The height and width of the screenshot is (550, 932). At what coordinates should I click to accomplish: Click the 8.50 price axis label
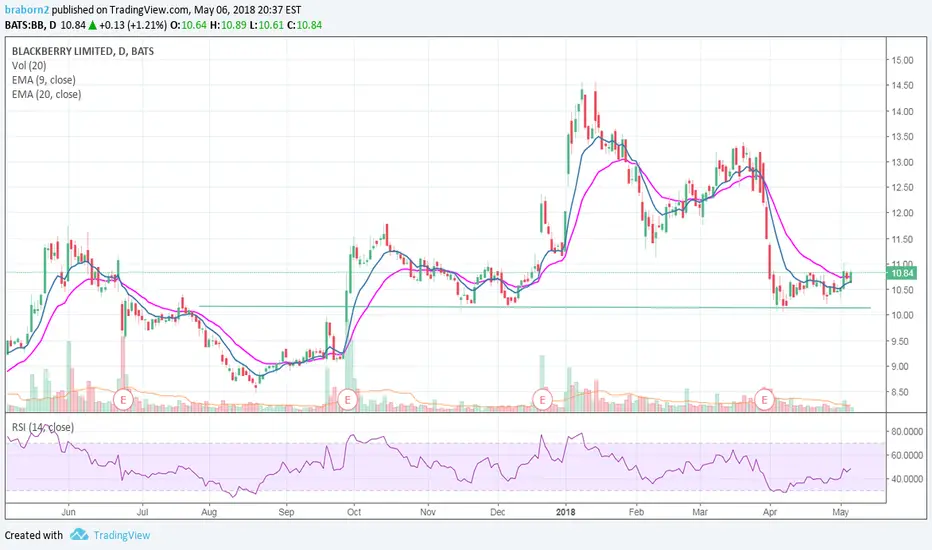point(902,392)
